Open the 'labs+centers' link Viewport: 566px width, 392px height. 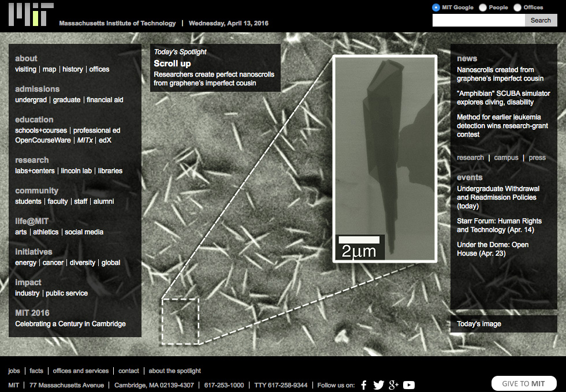click(35, 171)
